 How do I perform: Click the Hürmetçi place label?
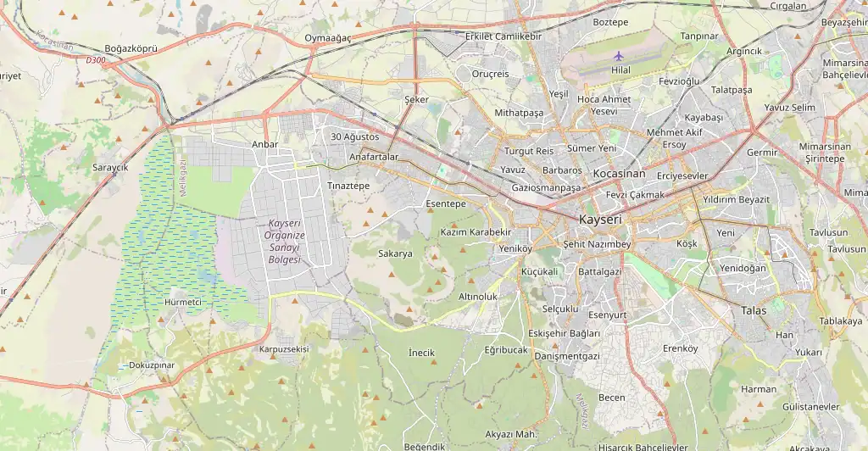click(x=183, y=302)
